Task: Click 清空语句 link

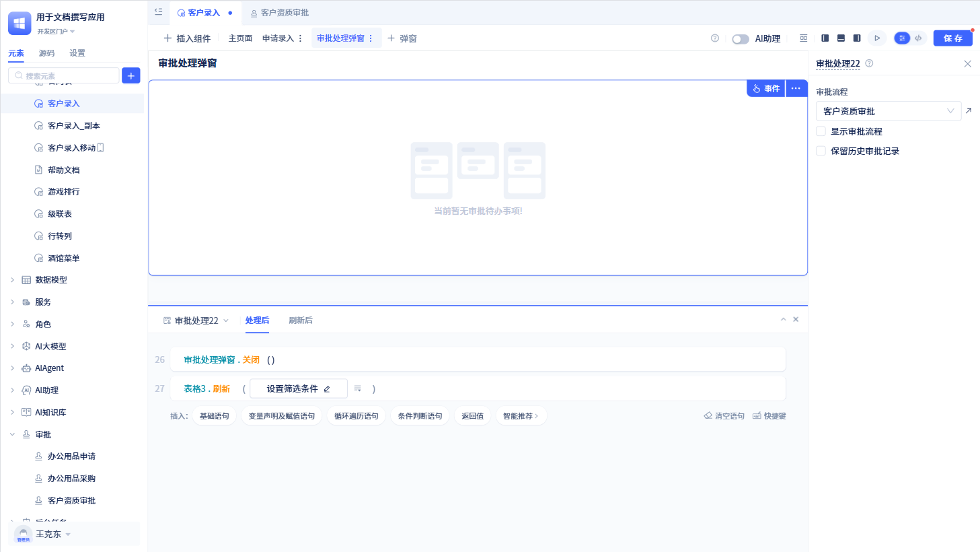Action: click(724, 416)
